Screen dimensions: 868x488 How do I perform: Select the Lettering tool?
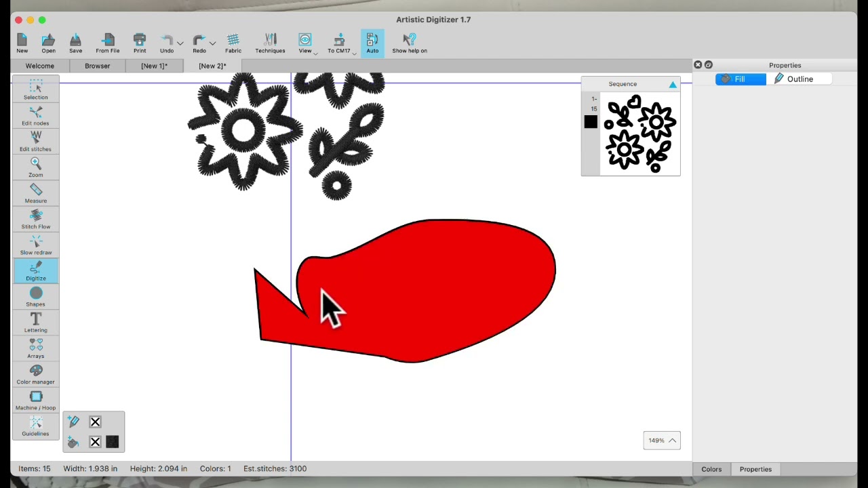point(36,322)
